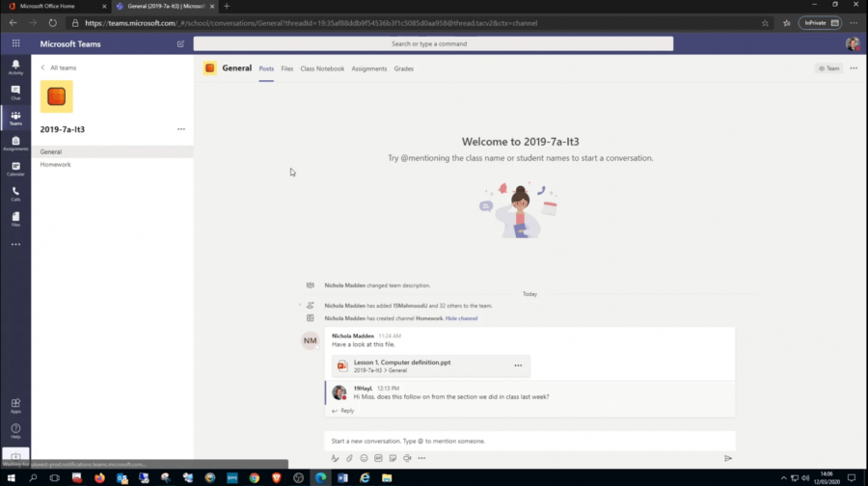Open Assignments in the left sidebar
The height and width of the screenshot is (486, 868).
point(15,143)
